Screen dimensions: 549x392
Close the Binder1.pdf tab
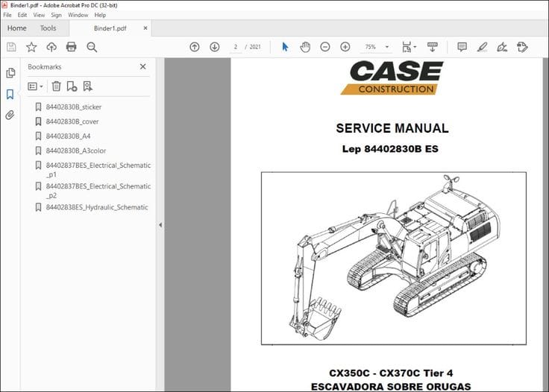click(x=145, y=28)
